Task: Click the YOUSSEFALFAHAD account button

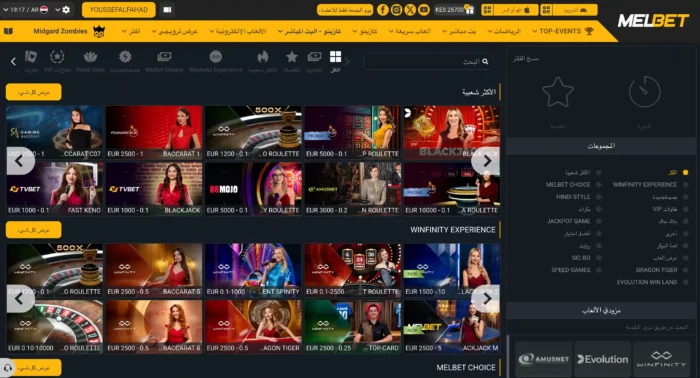Action: tap(119, 9)
